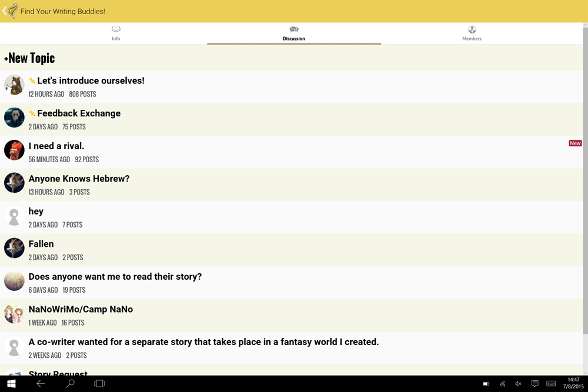This screenshot has height=392, width=588.
Task: Click the avatar beside 'I need a rival.'
Action: (x=14, y=150)
